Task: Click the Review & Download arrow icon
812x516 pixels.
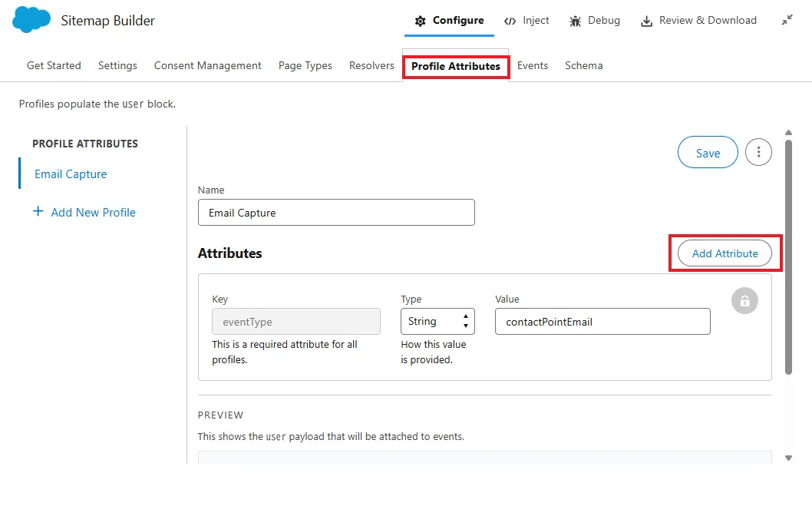Action: (x=647, y=21)
